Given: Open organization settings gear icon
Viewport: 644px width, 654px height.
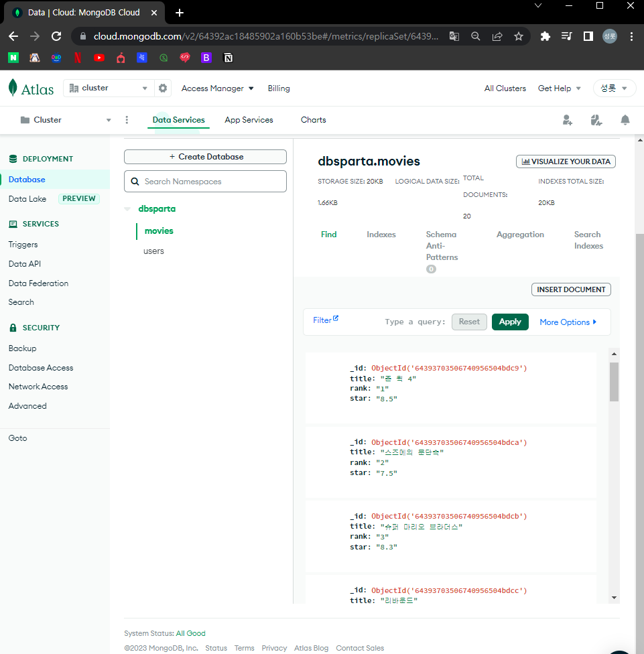Looking at the screenshot, I should click(x=163, y=88).
